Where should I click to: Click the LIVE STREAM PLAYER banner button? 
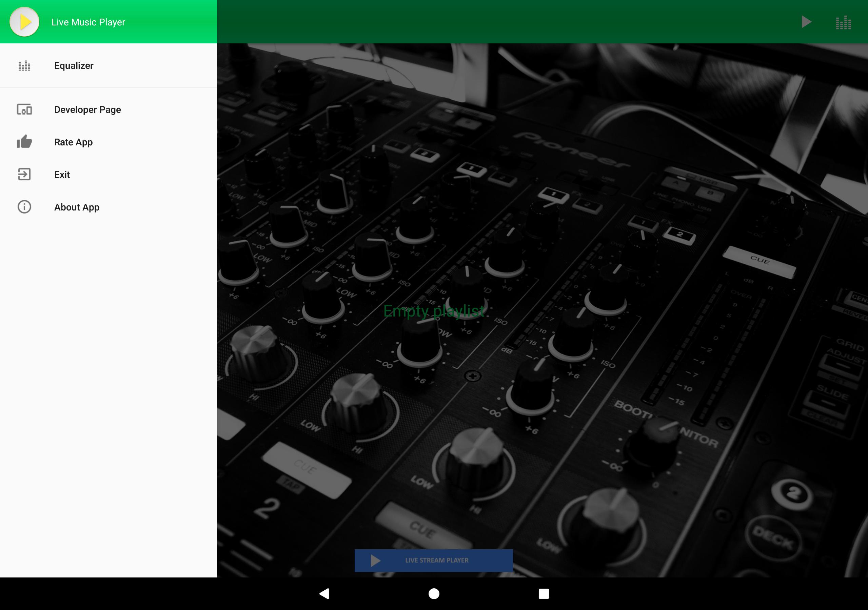(434, 560)
